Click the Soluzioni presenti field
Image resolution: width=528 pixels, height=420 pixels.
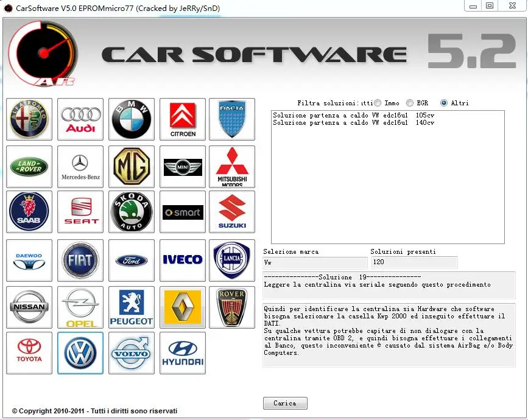[x=415, y=262]
